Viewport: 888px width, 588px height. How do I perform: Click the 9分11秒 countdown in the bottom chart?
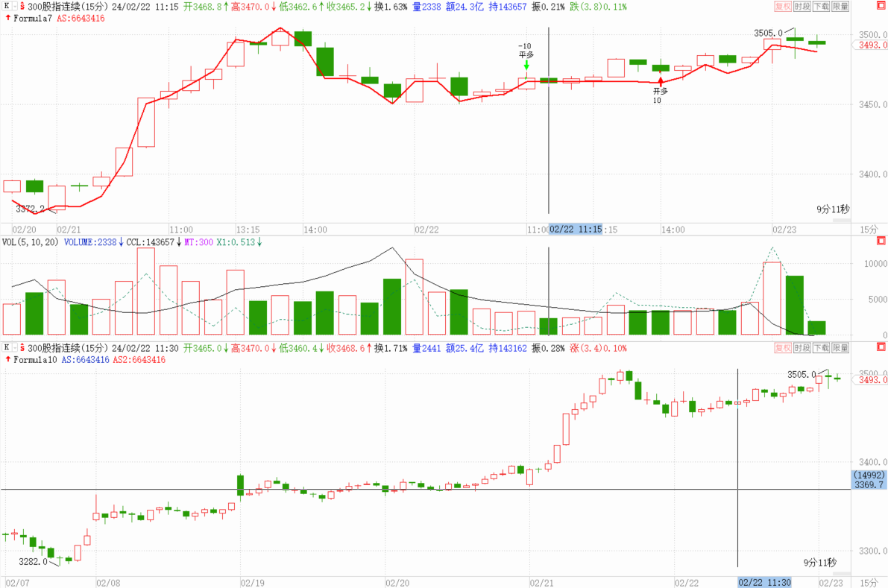tap(819, 563)
